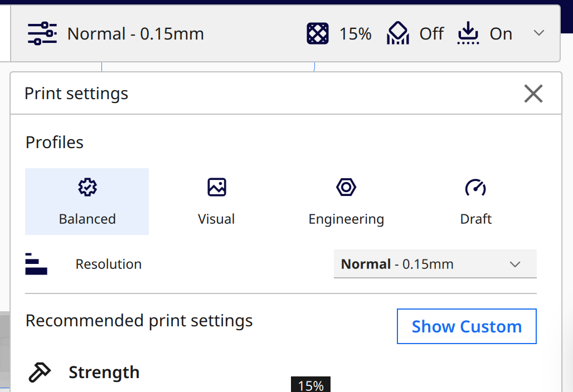Select the Balanced profile

[x=87, y=202]
